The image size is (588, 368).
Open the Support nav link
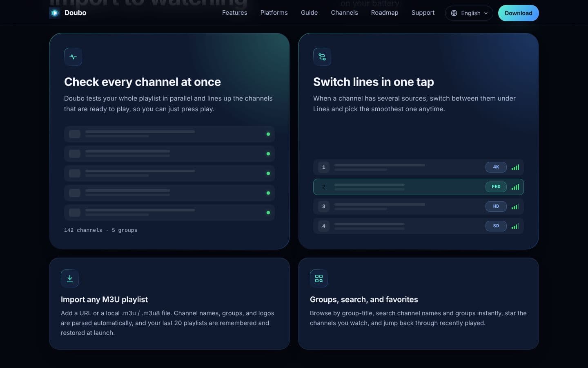423,13
